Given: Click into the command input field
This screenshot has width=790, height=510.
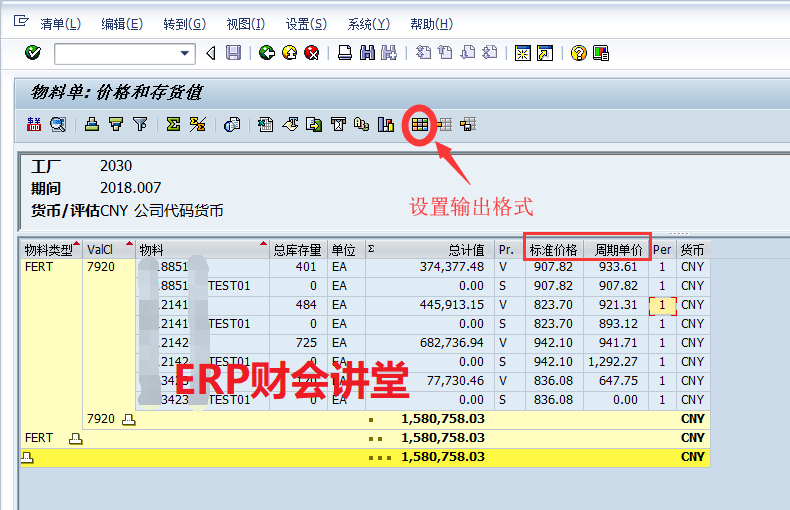Looking at the screenshot, I should click(x=115, y=54).
